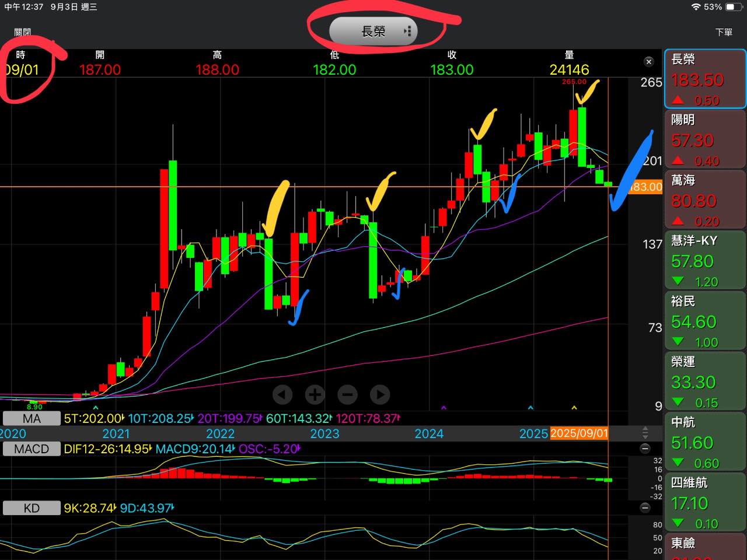Change the 5T:202.00 moving average setting
Image resolution: width=747 pixels, height=560 pixels.
tap(94, 418)
